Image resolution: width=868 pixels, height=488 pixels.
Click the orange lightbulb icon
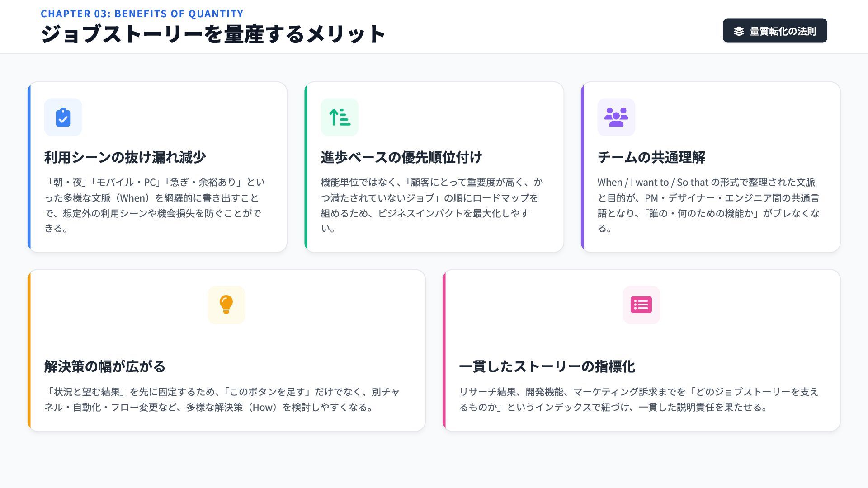pos(226,305)
